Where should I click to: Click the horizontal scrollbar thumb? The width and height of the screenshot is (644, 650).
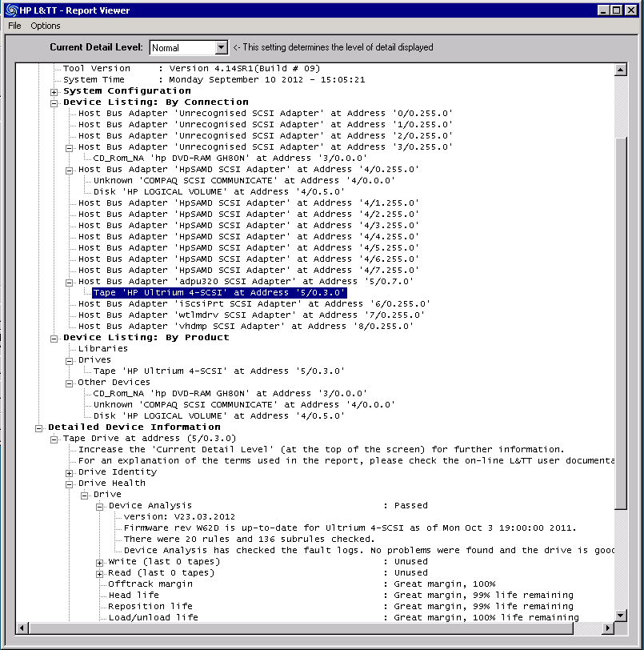tap(301, 628)
